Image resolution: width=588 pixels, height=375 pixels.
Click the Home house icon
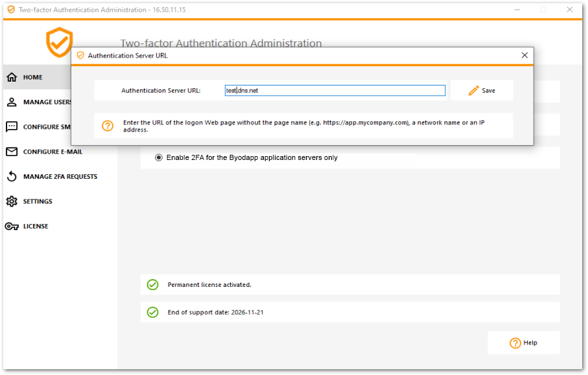pyautogui.click(x=12, y=77)
